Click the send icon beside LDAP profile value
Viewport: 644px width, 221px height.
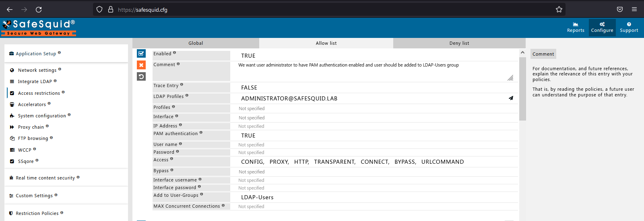click(x=511, y=98)
